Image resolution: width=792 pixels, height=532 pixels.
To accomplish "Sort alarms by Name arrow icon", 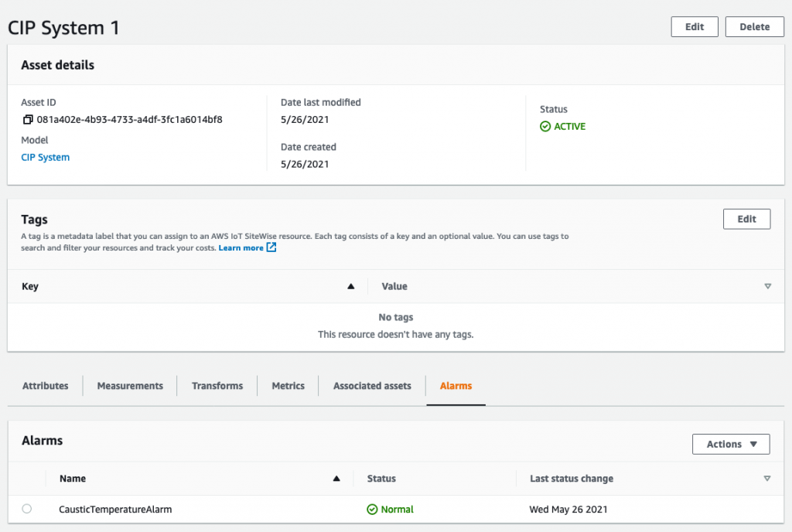I will (x=336, y=479).
